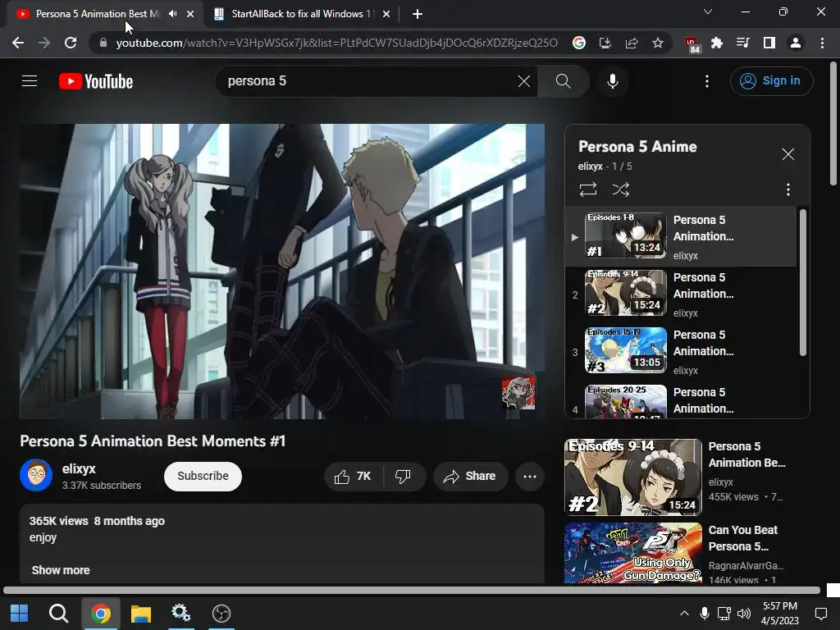The height and width of the screenshot is (630, 840).
Task: Click the Google icon in address bar
Action: click(578, 43)
